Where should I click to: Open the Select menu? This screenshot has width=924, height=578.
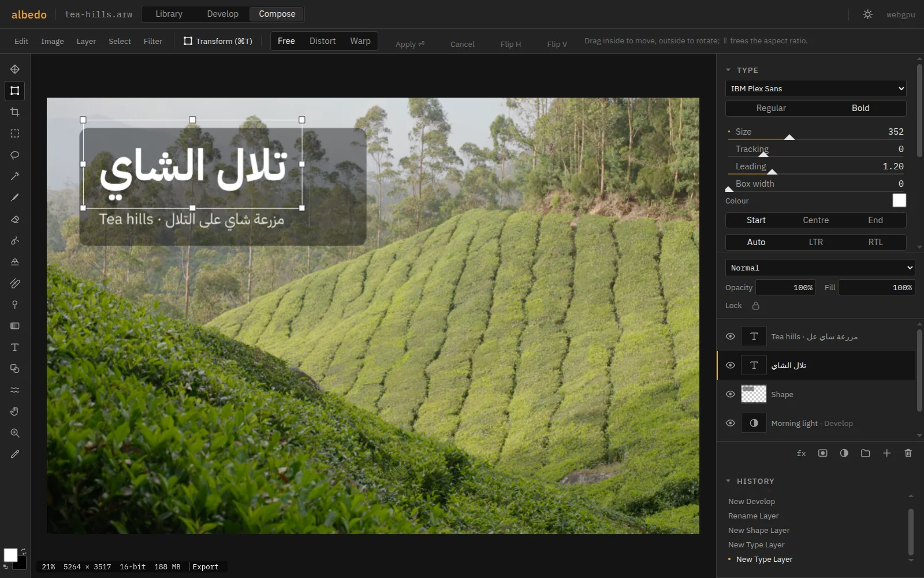(120, 41)
